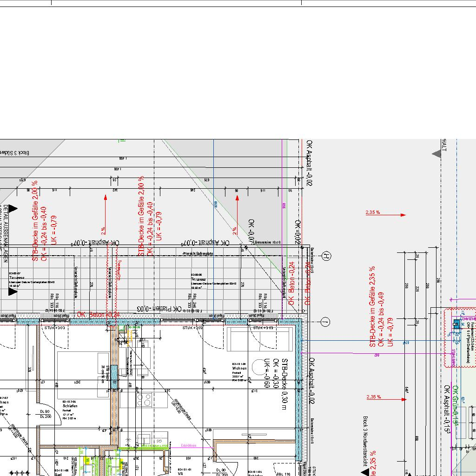Click the circled H grid axis marker

click(x=326, y=256)
